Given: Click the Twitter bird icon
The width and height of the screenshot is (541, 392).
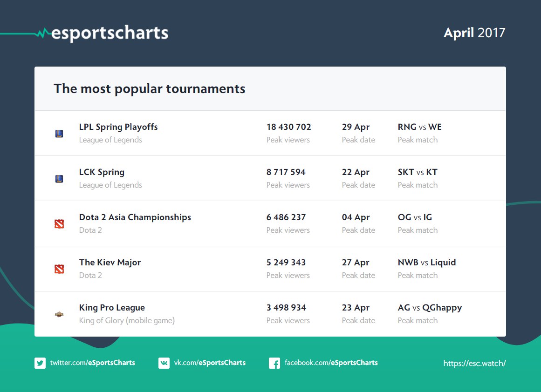Looking at the screenshot, I should coord(40,363).
